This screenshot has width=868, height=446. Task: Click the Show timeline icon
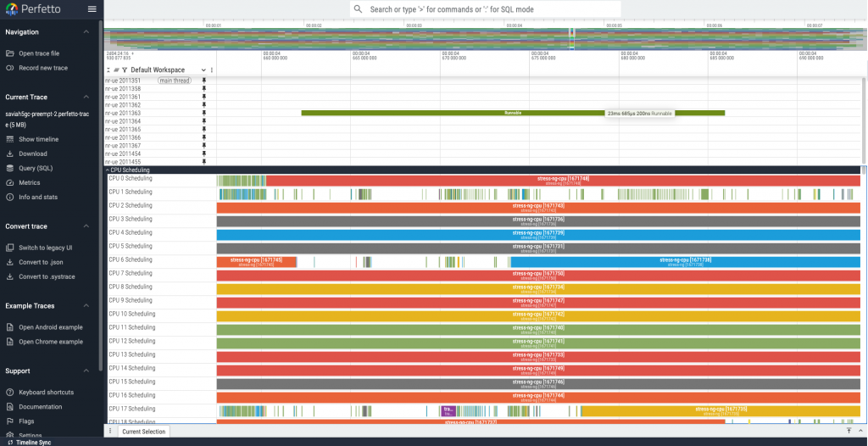click(9, 140)
